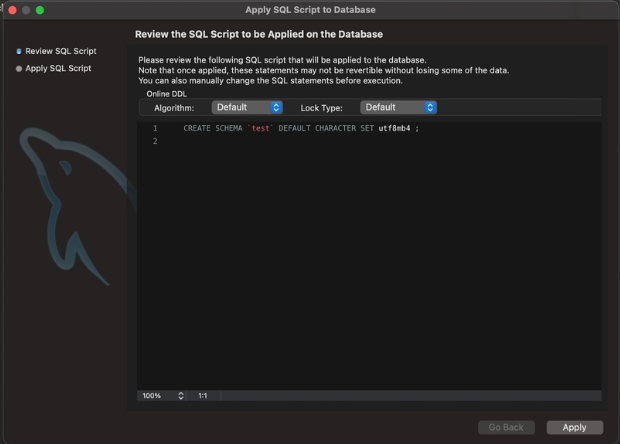
Task: Click the Go Back button
Action: 506,427
